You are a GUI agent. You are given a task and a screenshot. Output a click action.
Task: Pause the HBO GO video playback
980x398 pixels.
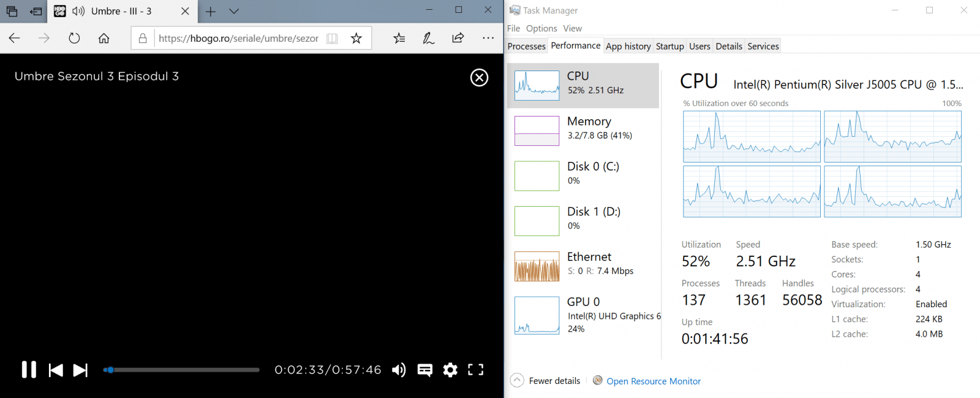pyautogui.click(x=29, y=370)
